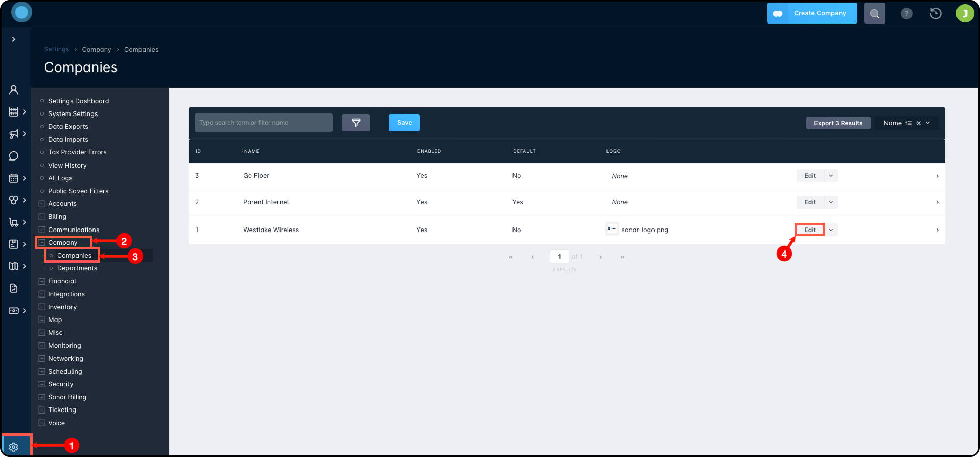Open Data Exports in the tree

pos(68,127)
